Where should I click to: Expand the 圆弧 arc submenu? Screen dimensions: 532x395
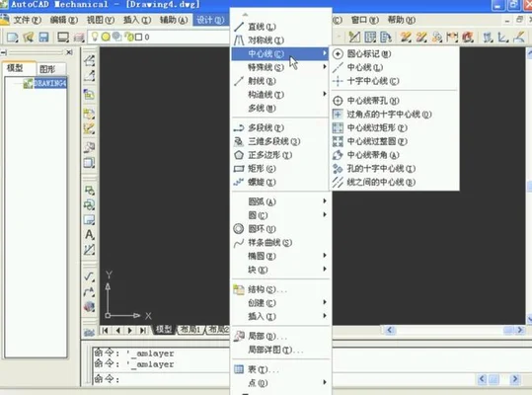(280, 201)
